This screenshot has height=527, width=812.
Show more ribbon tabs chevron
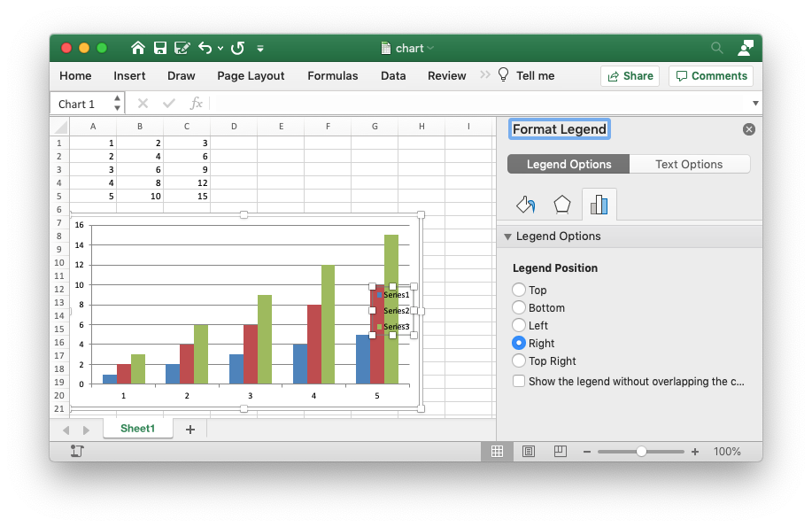[x=484, y=74]
